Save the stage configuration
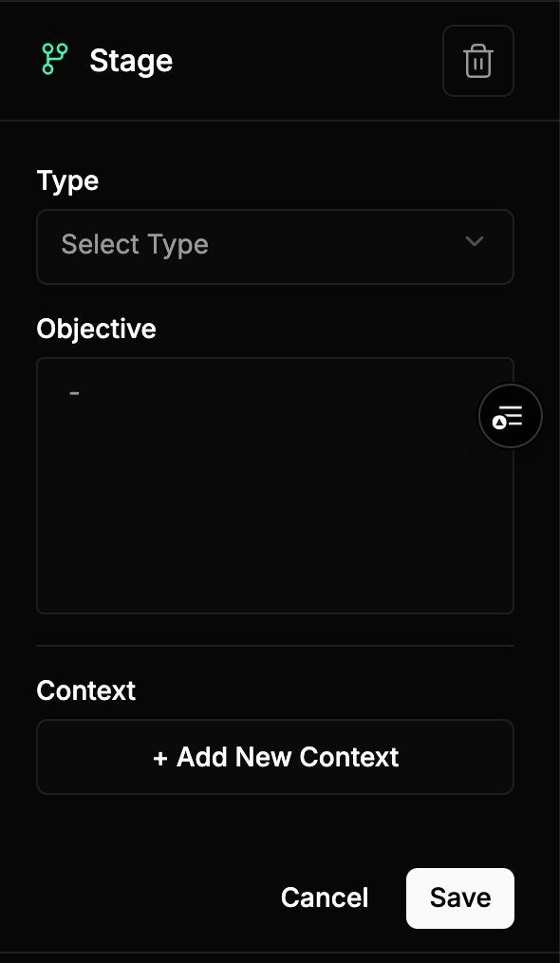Viewport: 560px width, 963px height. pyautogui.click(x=460, y=897)
